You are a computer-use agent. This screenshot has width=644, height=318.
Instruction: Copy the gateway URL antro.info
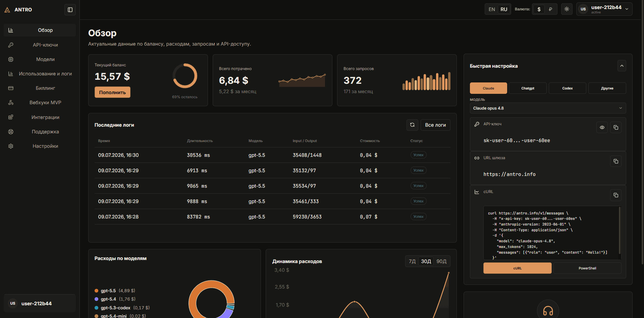[616, 161]
